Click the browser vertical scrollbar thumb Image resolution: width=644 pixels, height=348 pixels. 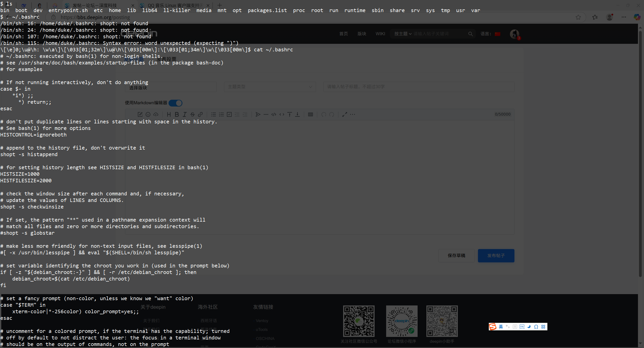640,154
